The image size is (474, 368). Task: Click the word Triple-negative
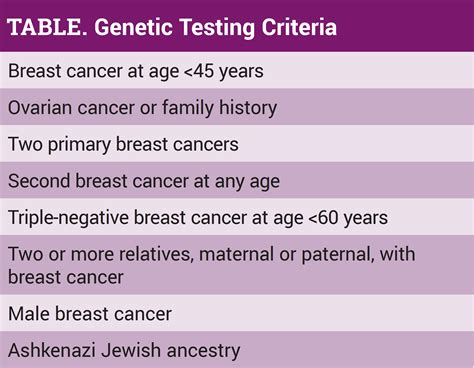click(68, 218)
